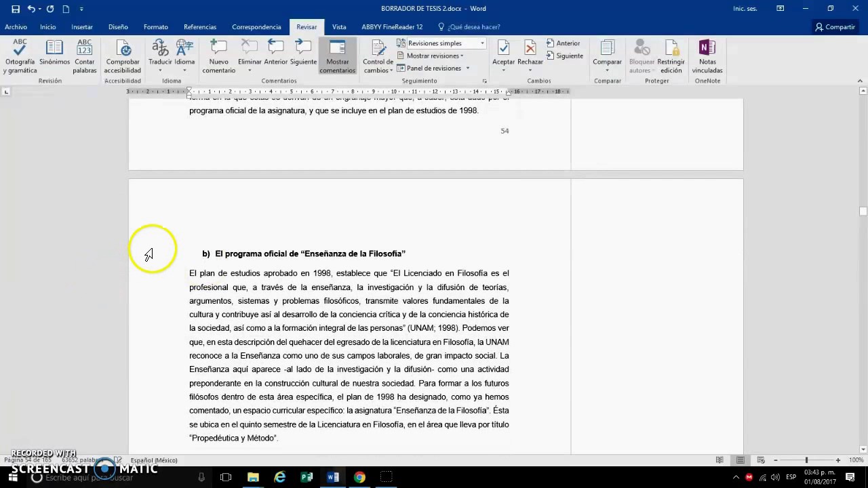Click Inic. ses. sign-in link
868x488 pixels.
click(x=745, y=9)
